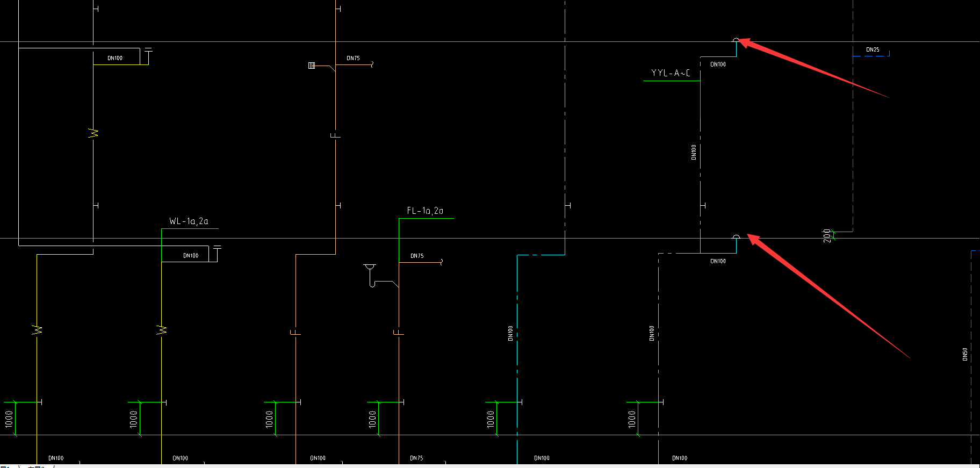The height and width of the screenshot is (468, 980).
Task: Click the YYL-A~C pipe label
Action: pyautogui.click(x=671, y=73)
